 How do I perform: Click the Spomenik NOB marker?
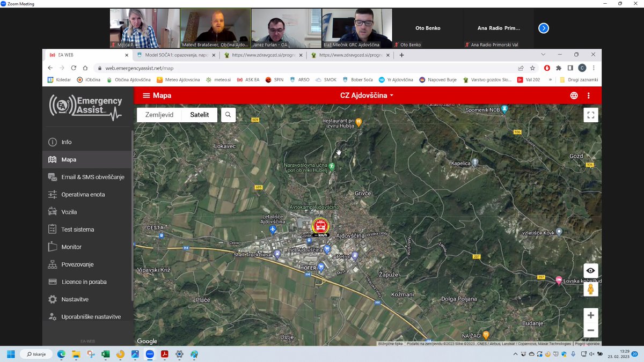point(504,109)
